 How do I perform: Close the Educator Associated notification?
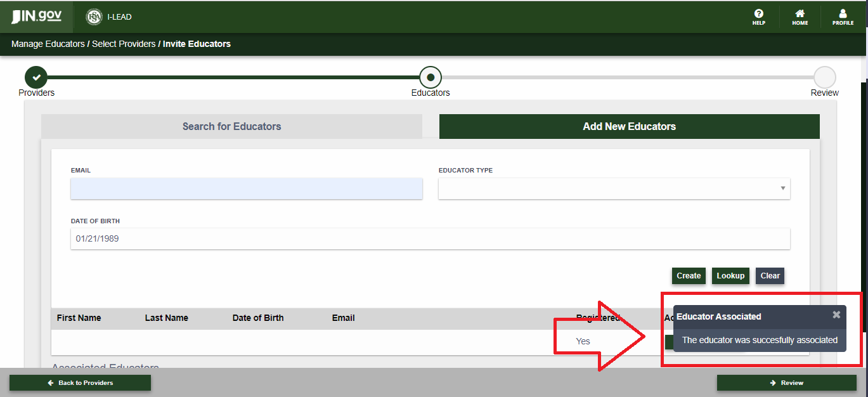click(836, 315)
